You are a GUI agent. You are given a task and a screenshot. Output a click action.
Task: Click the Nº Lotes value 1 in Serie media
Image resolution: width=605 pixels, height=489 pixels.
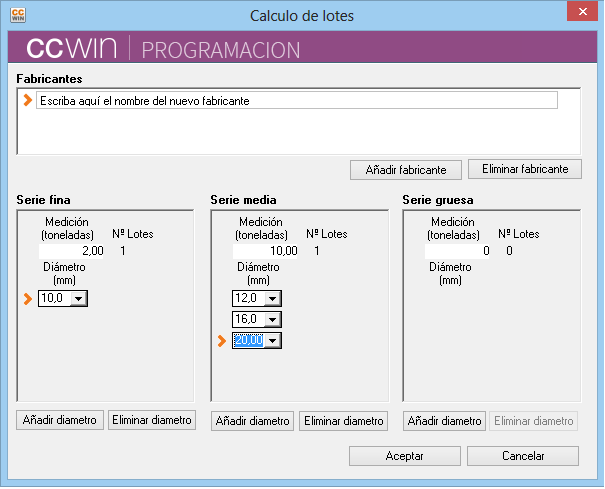[x=317, y=251]
